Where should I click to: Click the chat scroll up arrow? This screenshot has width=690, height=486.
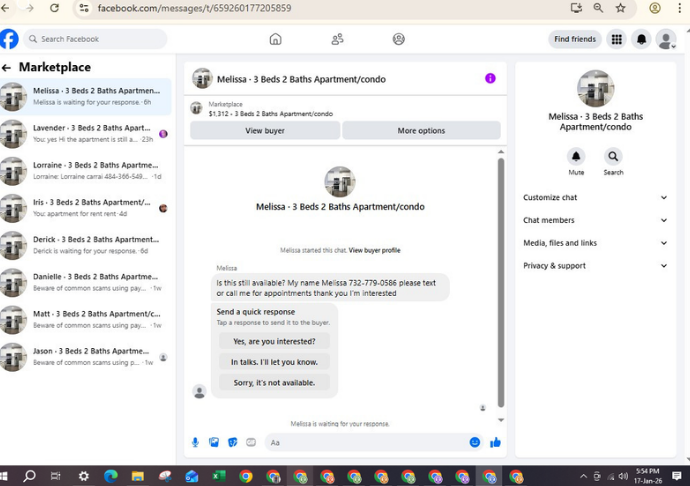[x=501, y=152]
